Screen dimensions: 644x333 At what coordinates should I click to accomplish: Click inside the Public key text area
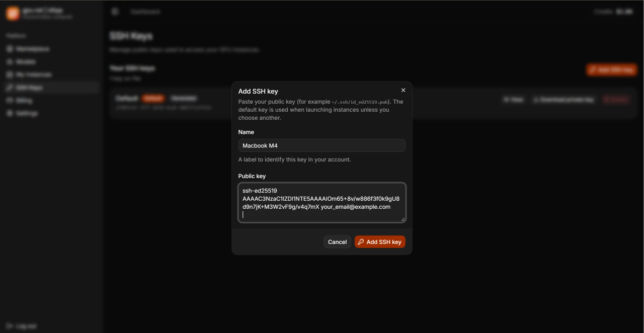[x=322, y=202]
